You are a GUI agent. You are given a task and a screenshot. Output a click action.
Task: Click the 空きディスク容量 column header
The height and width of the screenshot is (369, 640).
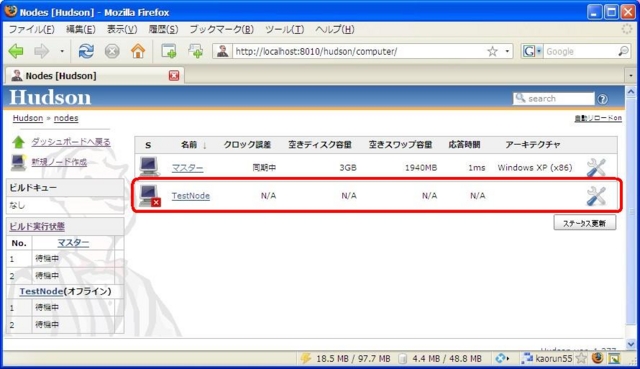pyautogui.click(x=320, y=144)
